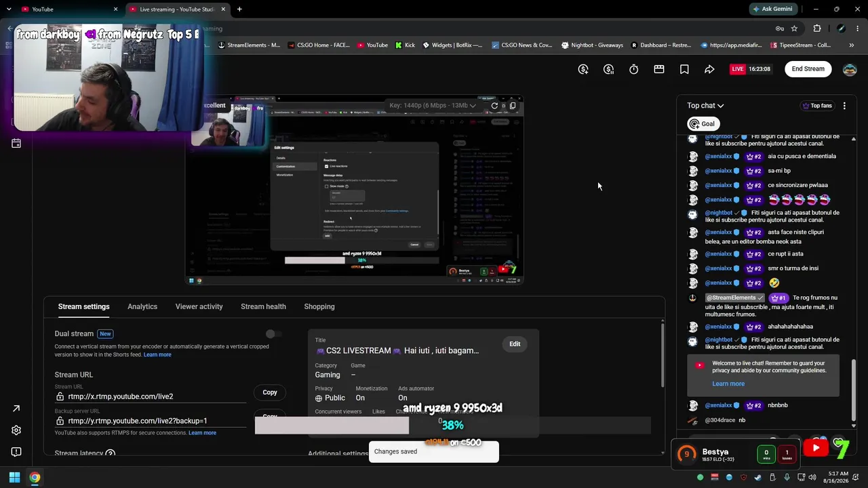Click the Windows Start button
This screenshot has height=488, width=868.
click(x=14, y=477)
